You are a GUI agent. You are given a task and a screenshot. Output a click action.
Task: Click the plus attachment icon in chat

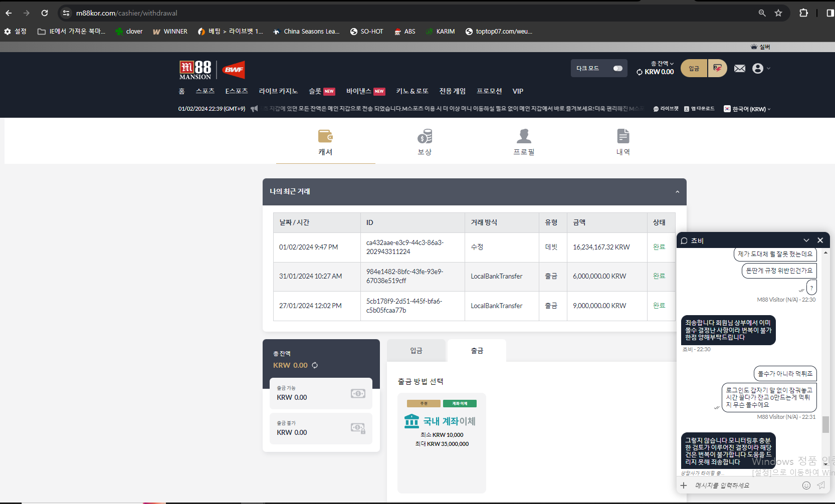[x=684, y=485]
